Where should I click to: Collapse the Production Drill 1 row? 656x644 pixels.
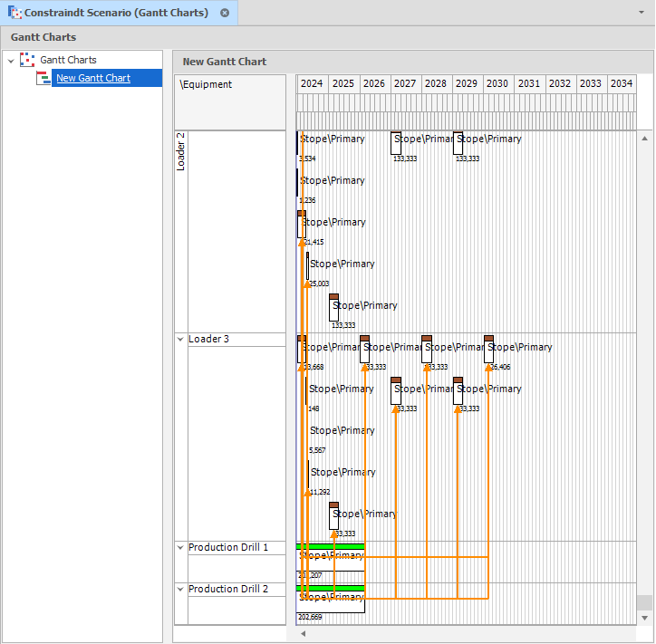[179, 548]
